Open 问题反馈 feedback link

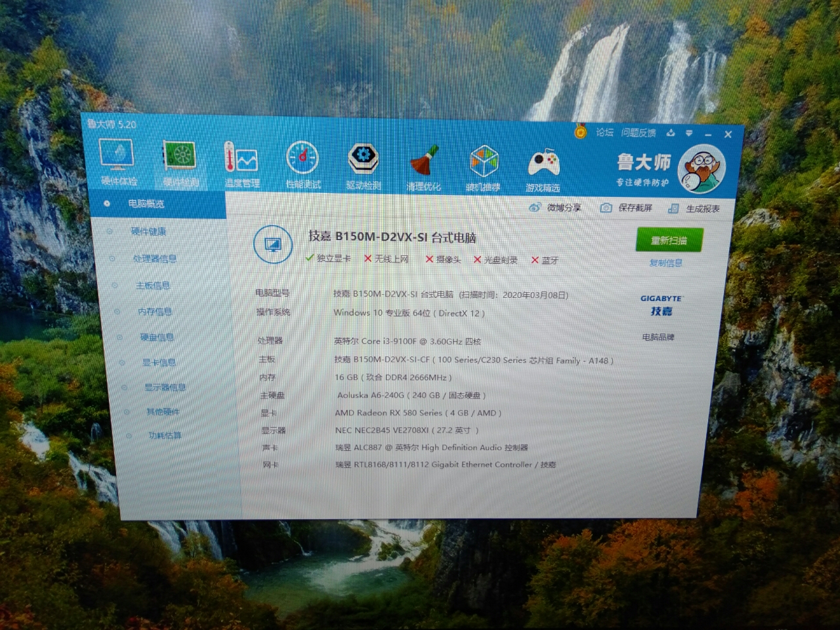pyautogui.click(x=639, y=133)
